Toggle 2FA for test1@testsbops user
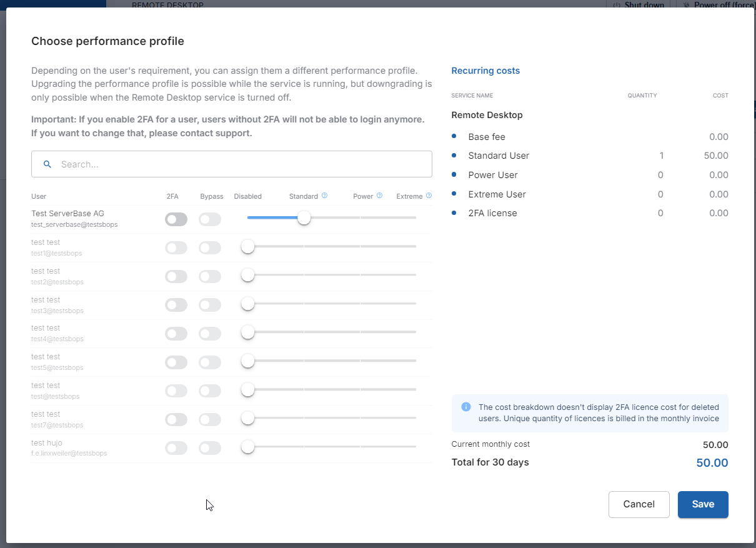Viewport: 756px width, 548px height. 176,248
